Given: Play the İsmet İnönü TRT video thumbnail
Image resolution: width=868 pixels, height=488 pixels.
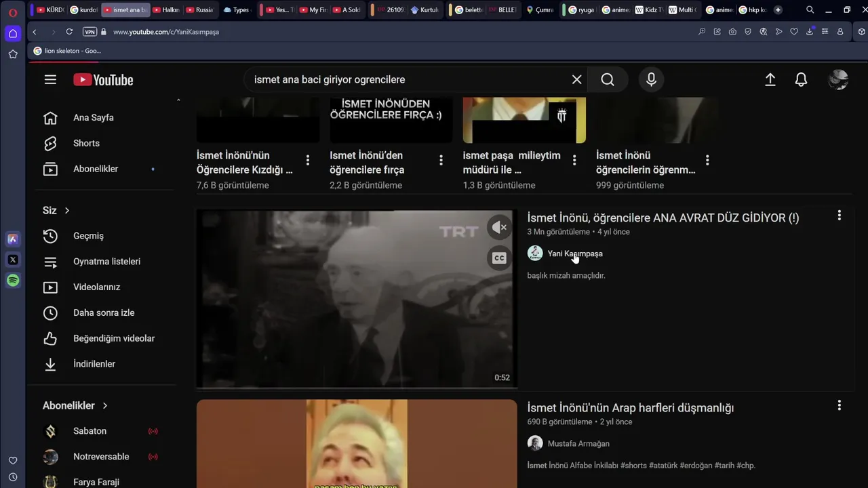Looking at the screenshot, I should point(357,299).
